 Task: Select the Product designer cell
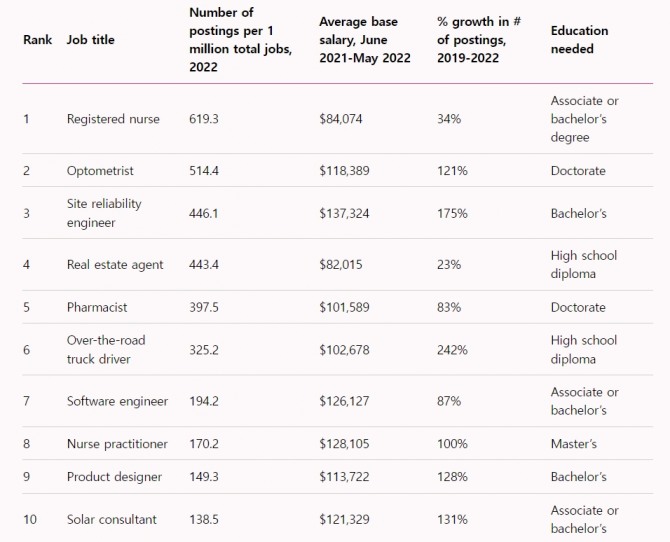(x=114, y=477)
